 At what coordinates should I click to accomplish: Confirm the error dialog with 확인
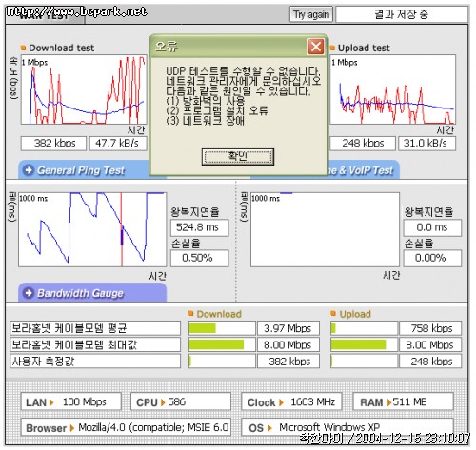point(238,157)
